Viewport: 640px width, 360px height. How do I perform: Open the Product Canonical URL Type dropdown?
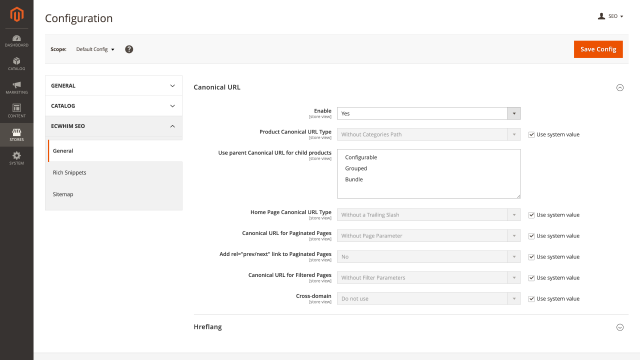429,134
